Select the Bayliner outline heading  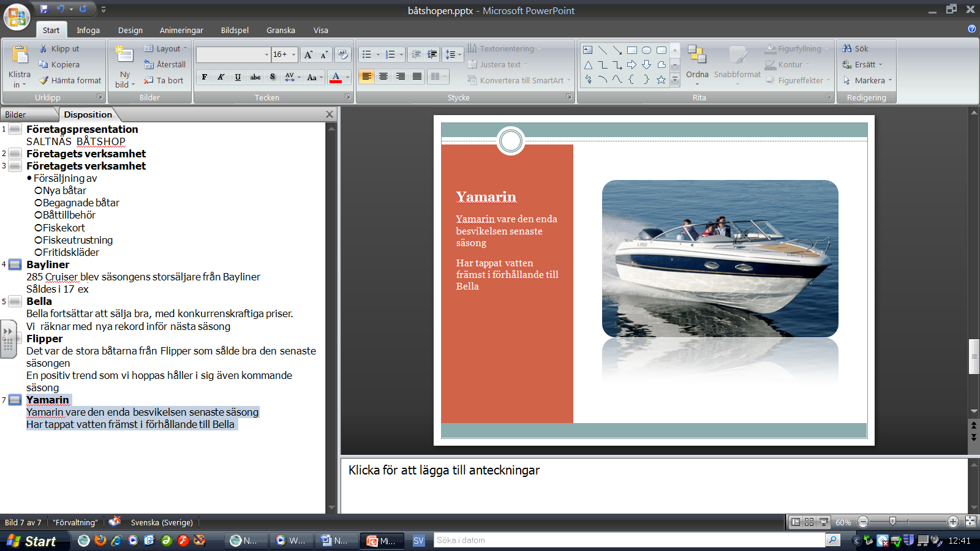click(x=48, y=264)
